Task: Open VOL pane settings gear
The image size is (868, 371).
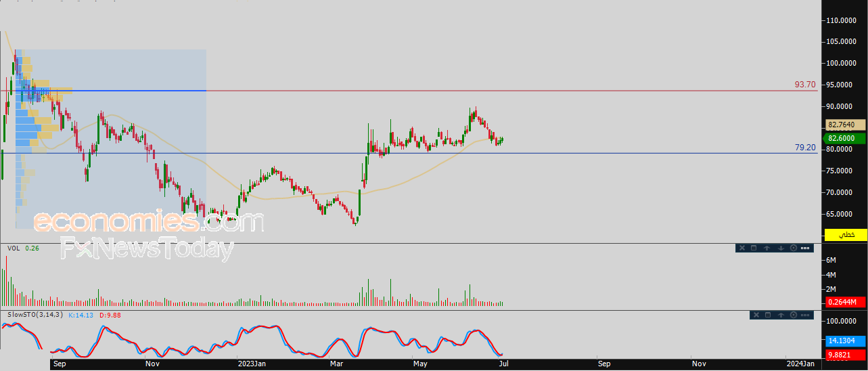Action: (x=793, y=248)
